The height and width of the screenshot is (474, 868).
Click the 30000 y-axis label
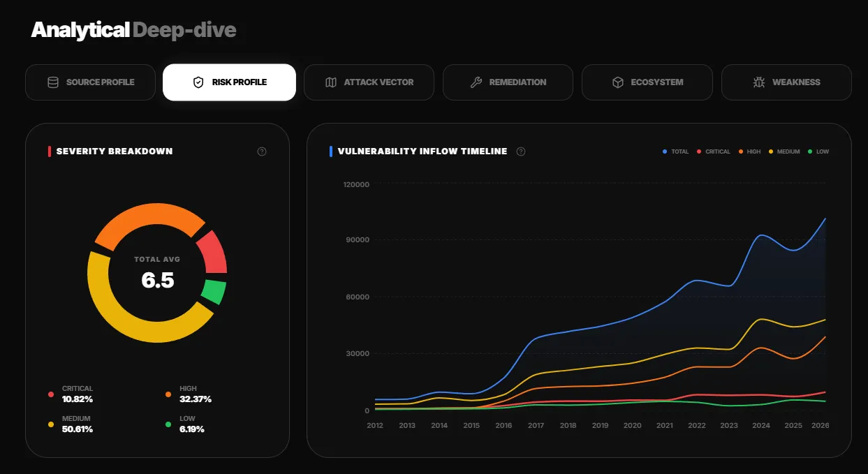[x=358, y=353]
